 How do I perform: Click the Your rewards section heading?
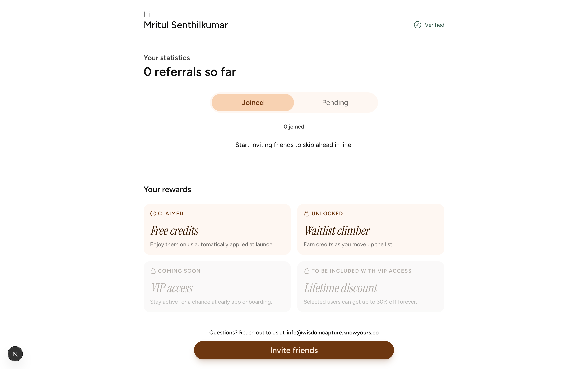(167, 190)
